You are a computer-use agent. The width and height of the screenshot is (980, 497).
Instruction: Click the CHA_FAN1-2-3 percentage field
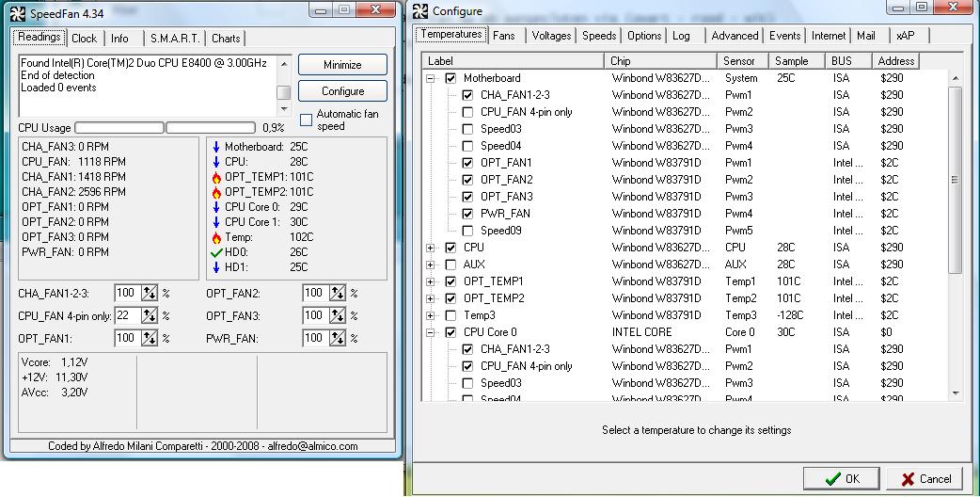(x=128, y=293)
